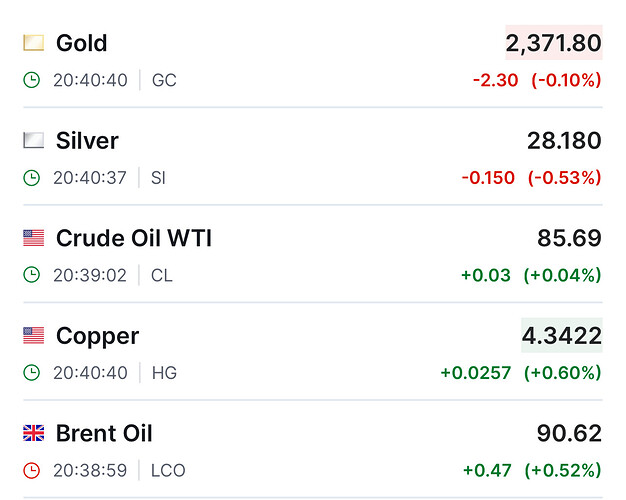Click the LCO ticker symbol
The image size is (626, 500).
click(x=168, y=470)
